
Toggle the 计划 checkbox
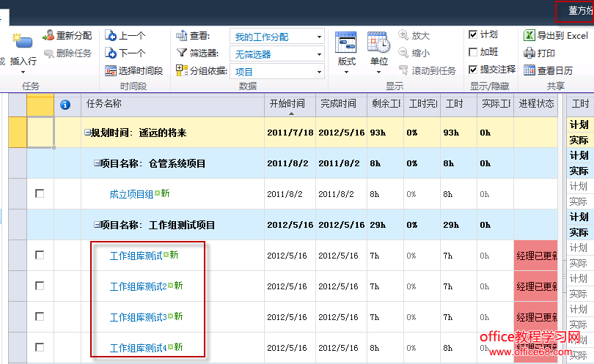click(x=473, y=34)
